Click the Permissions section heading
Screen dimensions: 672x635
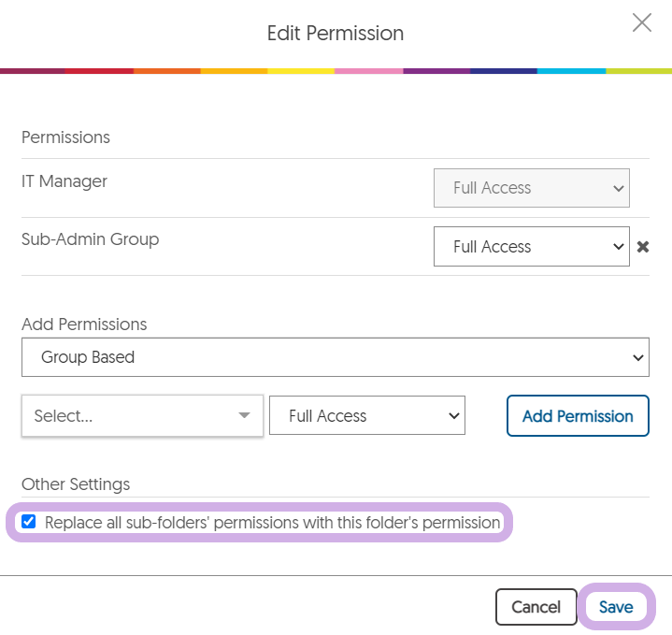click(x=65, y=137)
